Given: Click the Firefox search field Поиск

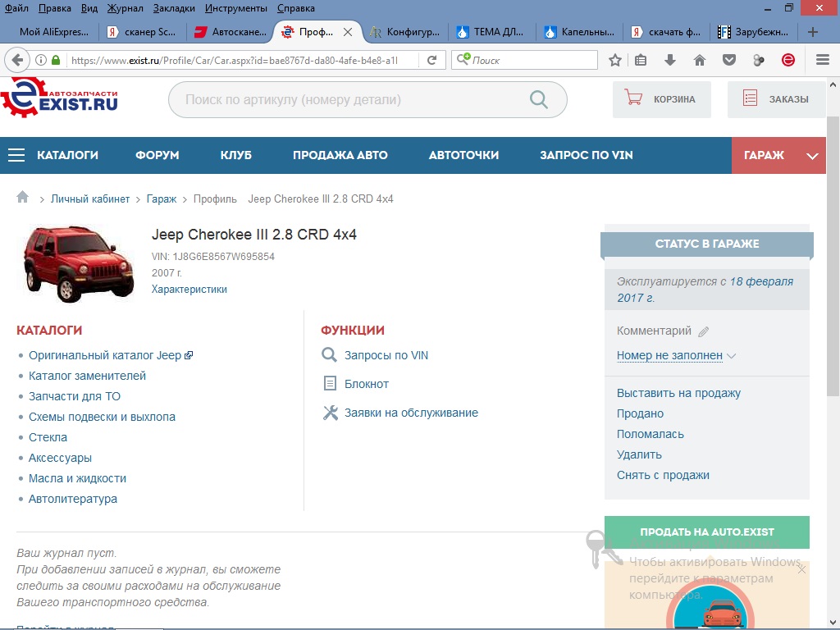Looking at the screenshot, I should 524,60.
